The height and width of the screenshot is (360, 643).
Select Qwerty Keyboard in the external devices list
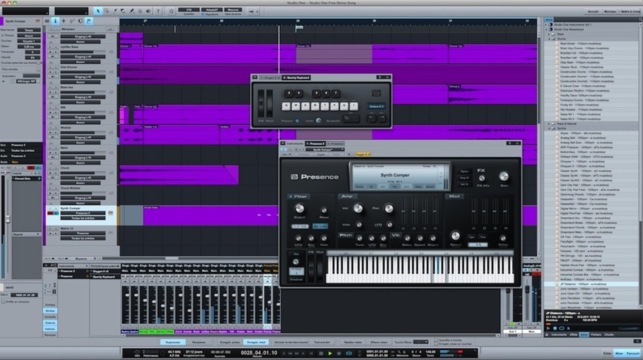(x=104, y=277)
